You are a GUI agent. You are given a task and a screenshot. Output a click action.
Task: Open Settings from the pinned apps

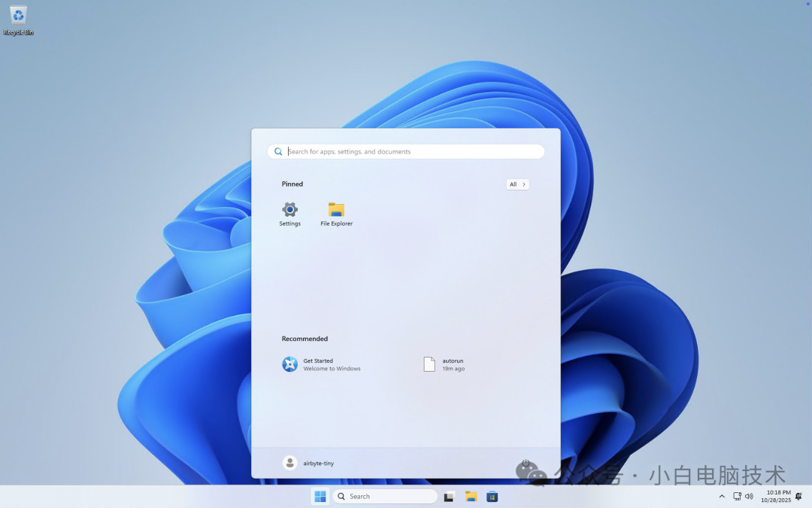point(289,214)
